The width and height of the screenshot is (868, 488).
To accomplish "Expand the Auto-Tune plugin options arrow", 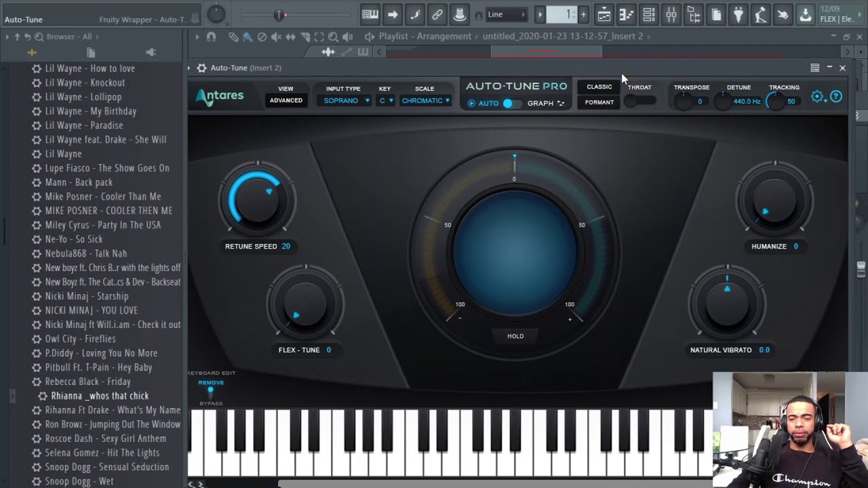I will click(190, 68).
